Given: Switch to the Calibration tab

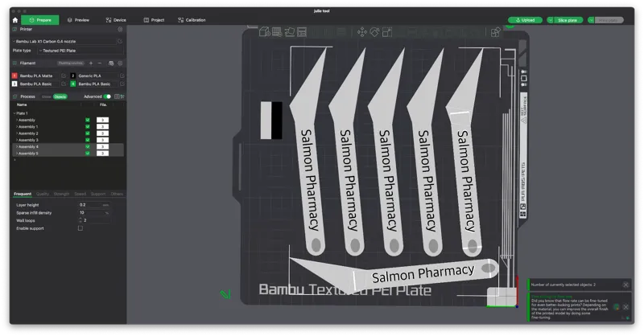Looking at the screenshot, I should tap(192, 19).
